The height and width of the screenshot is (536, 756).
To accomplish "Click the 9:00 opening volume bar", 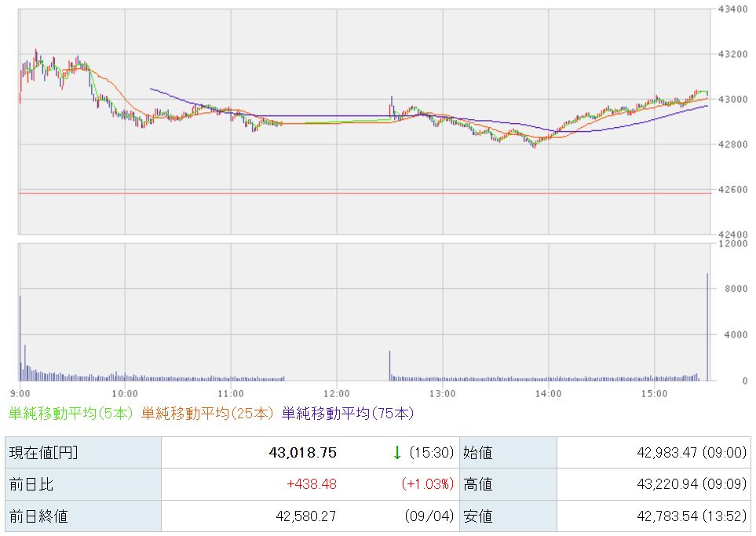I will coord(20,338).
